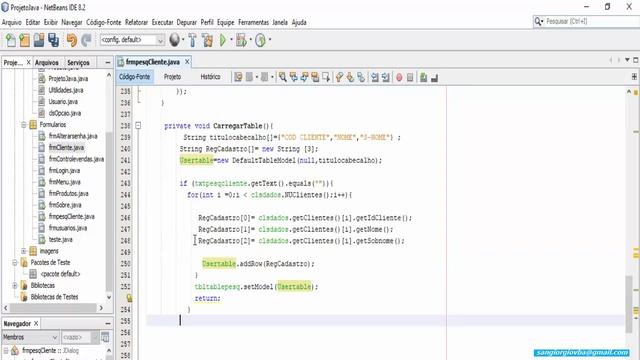
Task: Click the globe browser icon in toolbar
Action: tap(174, 40)
